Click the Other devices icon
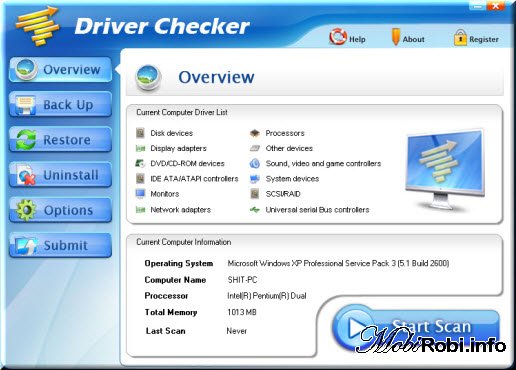Image resolution: width=516 pixels, height=370 pixels. pyautogui.click(x=255, y=148)
